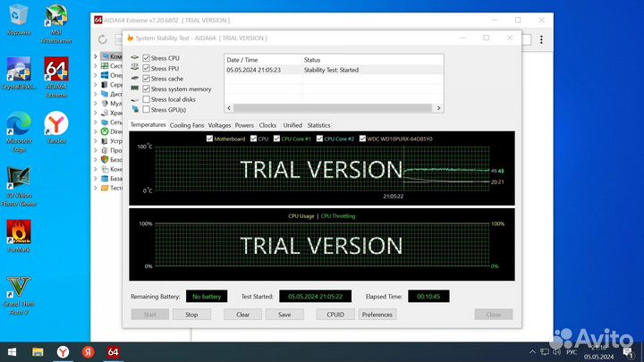Switch to the Unified tab

coord(292,125)
